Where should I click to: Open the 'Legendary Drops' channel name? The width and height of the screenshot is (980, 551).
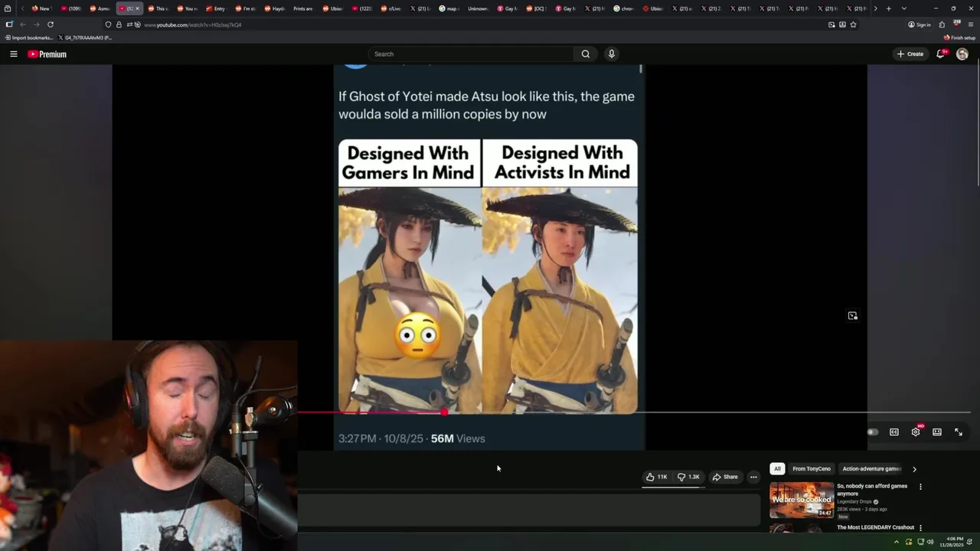pyautogui.click(x=854, y=501)
